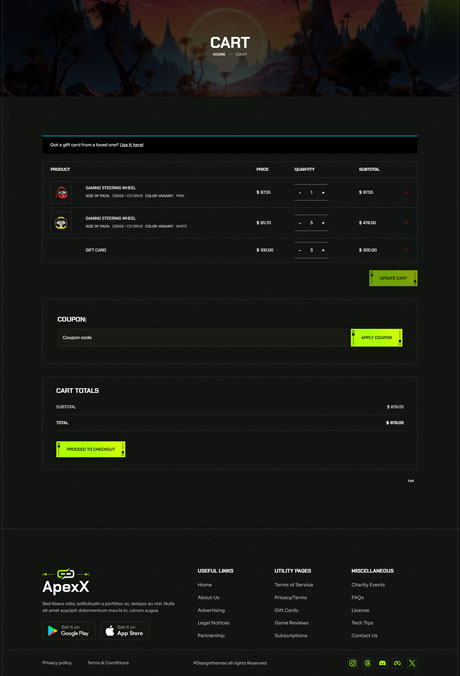
Task: Click the Coupon code input field
Action: pos(203,338)
